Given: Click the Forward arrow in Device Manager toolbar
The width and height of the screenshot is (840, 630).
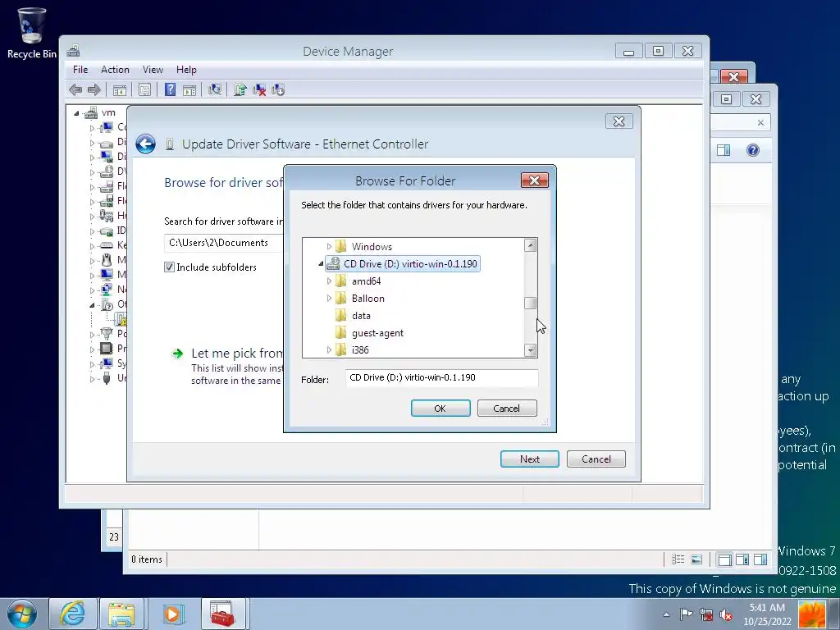Looking at the screenshot, I should click(x=94, y=90).
